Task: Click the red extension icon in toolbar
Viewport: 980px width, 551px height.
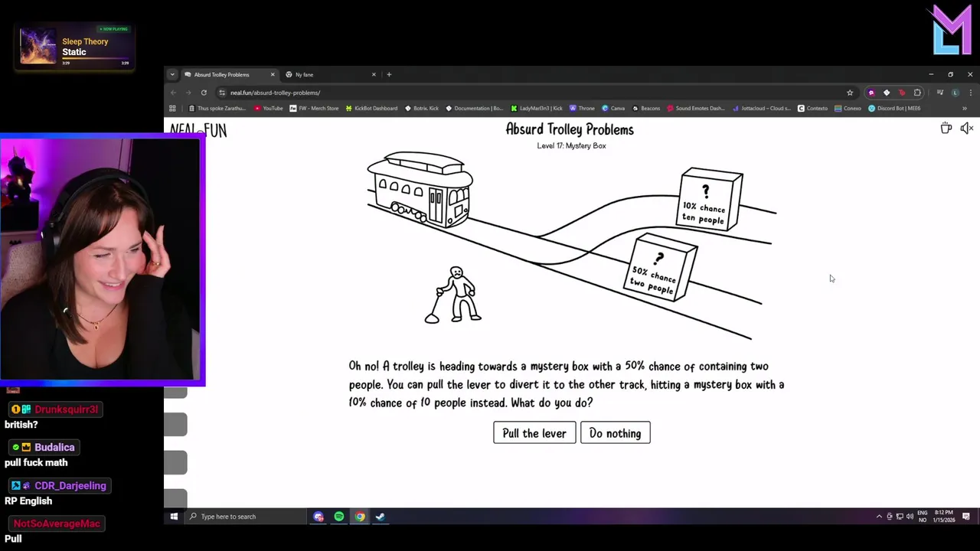Action: [x=902, y=93]
